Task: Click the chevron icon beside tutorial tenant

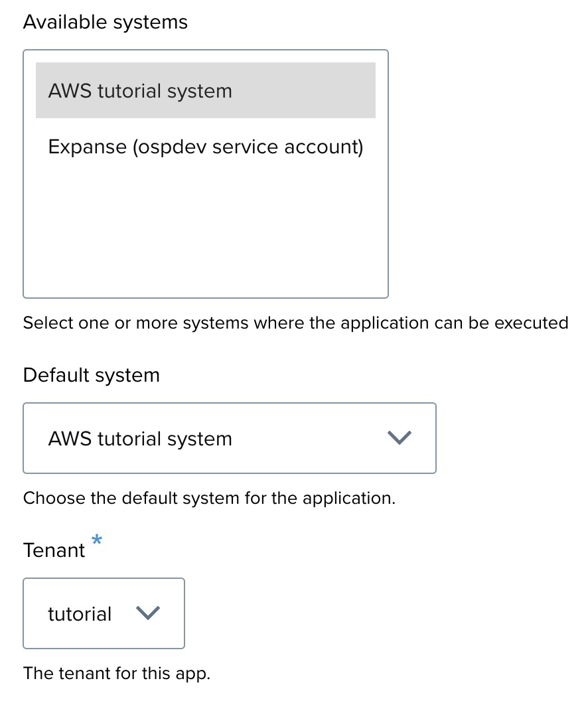Action: 148,613
